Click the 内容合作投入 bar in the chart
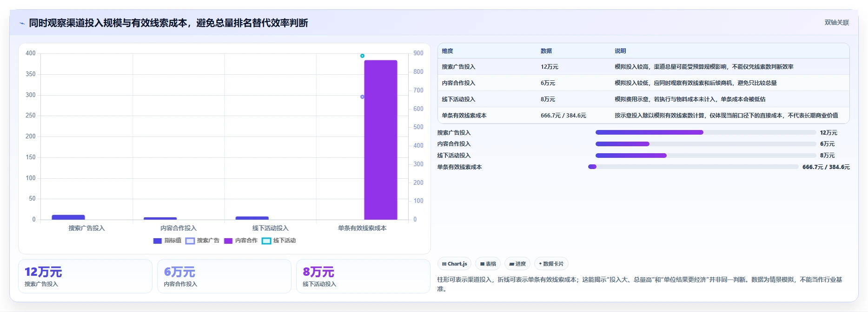This screenshot has height=312, width=868. coord(160,218)
